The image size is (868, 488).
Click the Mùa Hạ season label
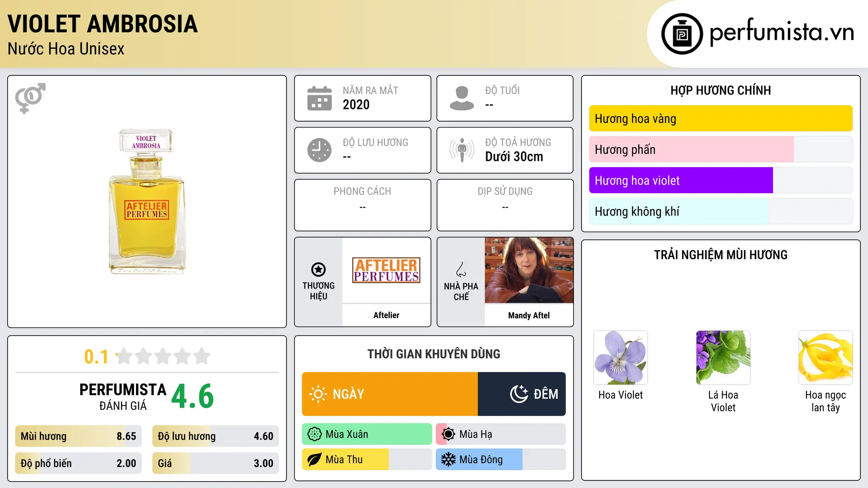pos(476,435)
